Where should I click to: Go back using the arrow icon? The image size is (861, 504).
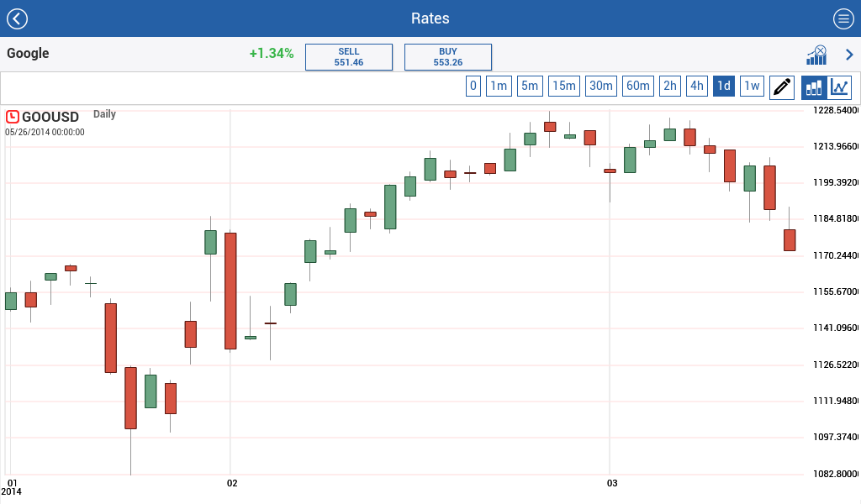coord(17,18)
